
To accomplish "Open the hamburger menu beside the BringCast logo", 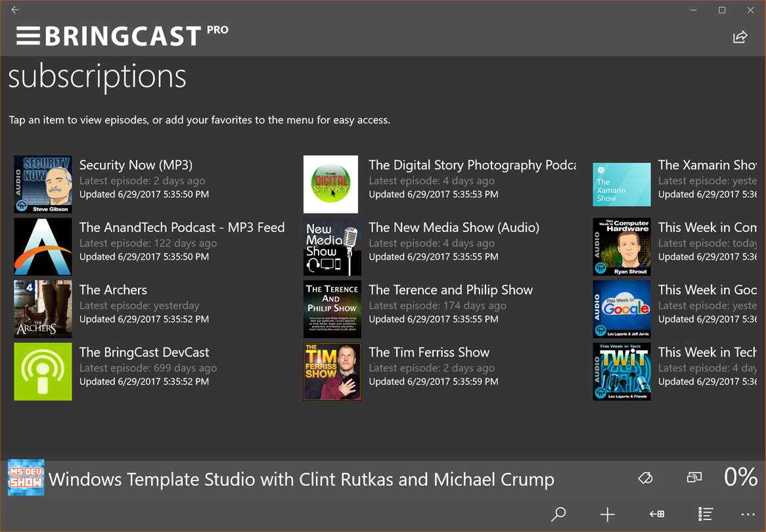I will pyautogui.click(x=28, y=35).
